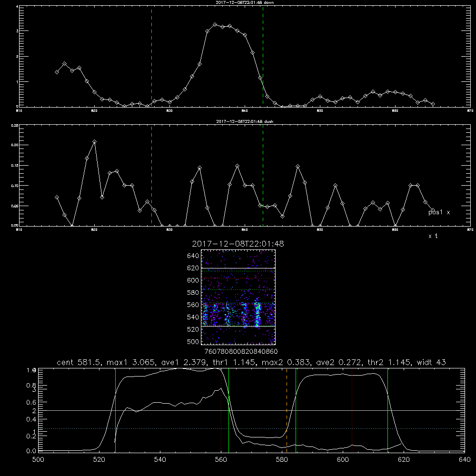Click the '520' x-axis label of bottom plot
This screenshot has height=476, width=476.
coord(99,459)
